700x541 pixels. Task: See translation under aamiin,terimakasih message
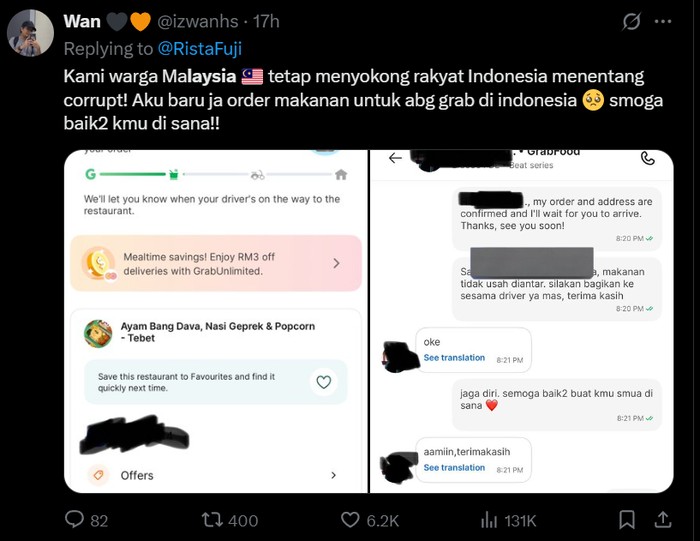click(454, 467)
